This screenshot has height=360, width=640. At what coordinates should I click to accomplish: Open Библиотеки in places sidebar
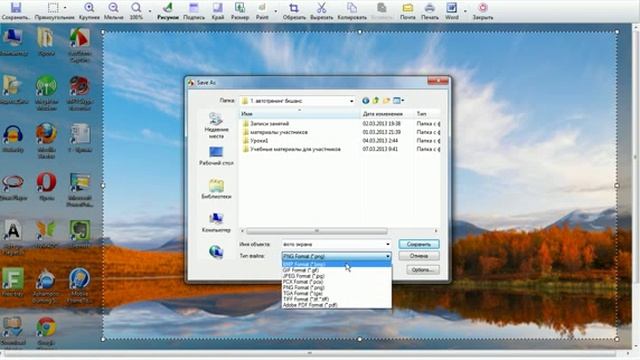coord(216,189)
